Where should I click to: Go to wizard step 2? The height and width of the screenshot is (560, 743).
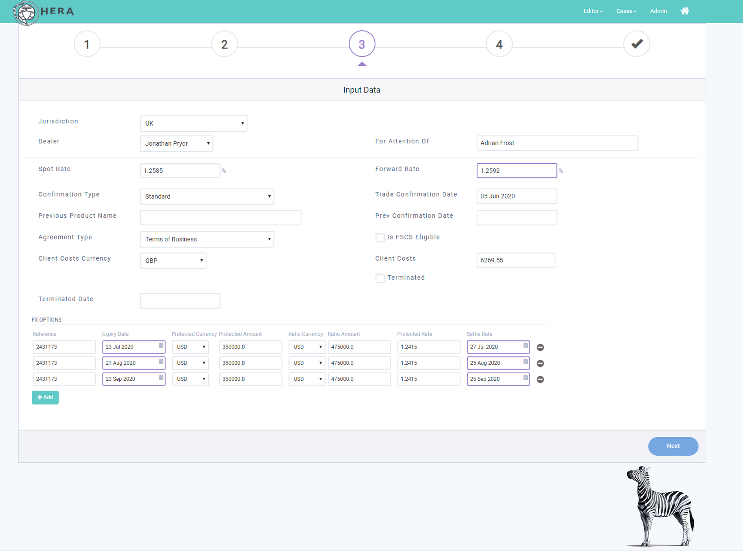224,44
